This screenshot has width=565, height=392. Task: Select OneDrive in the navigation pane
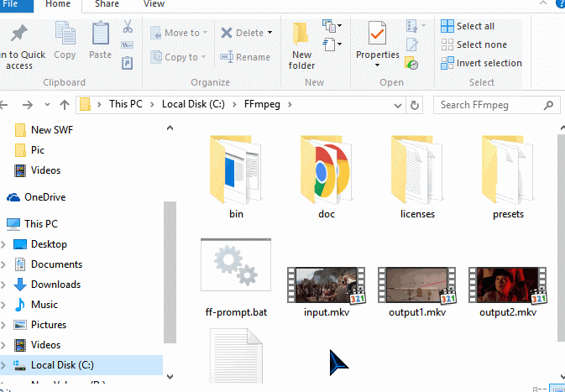(44, 197)
